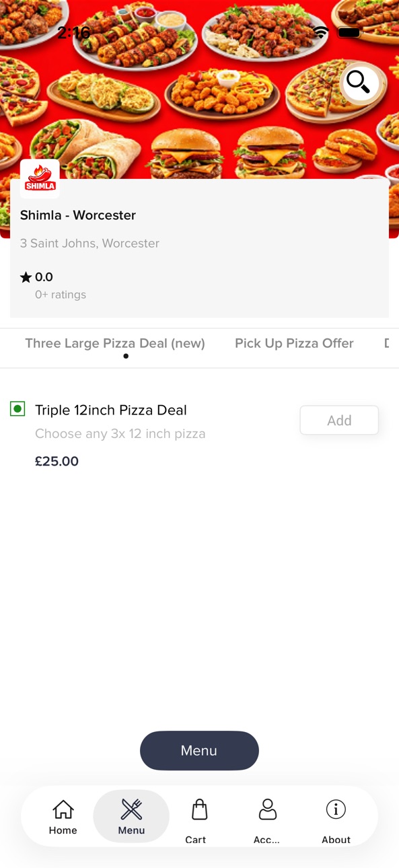
Task: Tap the Shimla restaurant logo
Action: (40, 179)
